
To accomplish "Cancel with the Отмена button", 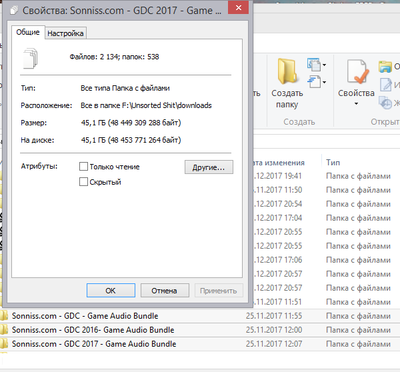I will pyautogui.click(x=165, y=290).
